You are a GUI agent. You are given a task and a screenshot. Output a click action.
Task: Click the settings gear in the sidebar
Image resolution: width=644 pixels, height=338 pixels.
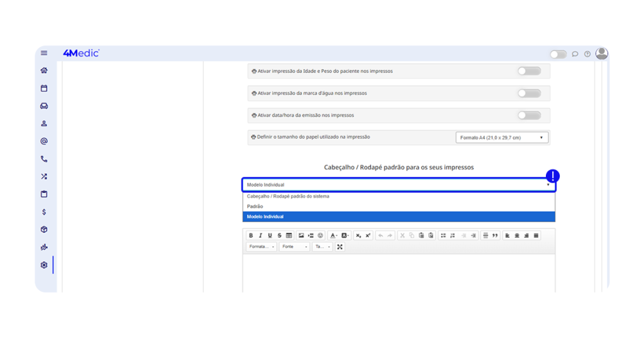point(44,265)
